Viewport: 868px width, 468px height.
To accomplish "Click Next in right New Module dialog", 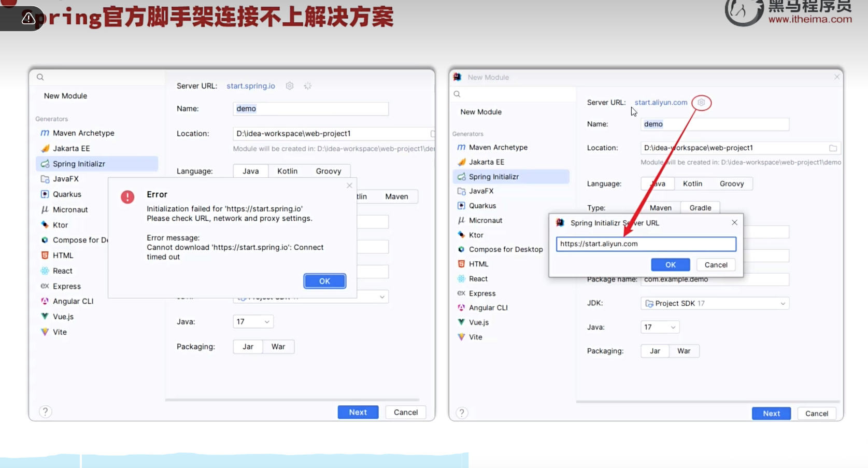I will click(771, 414).
